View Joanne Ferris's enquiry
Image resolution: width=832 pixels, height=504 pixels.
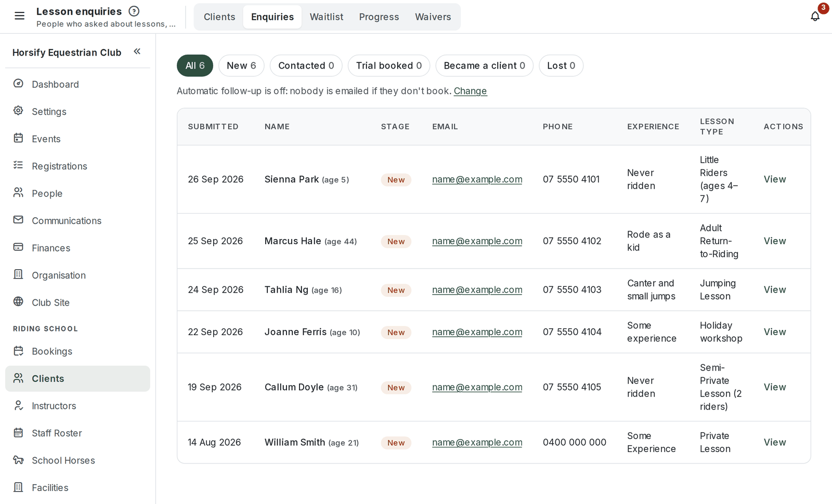[x=775, y=332]
